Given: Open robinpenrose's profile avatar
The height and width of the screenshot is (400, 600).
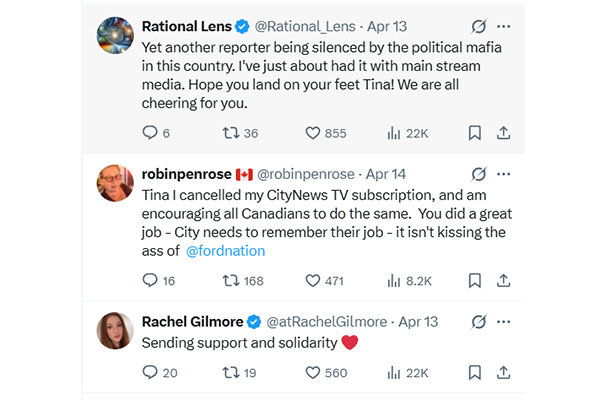Looking at the screenshot, I should (x=115, y=183).
